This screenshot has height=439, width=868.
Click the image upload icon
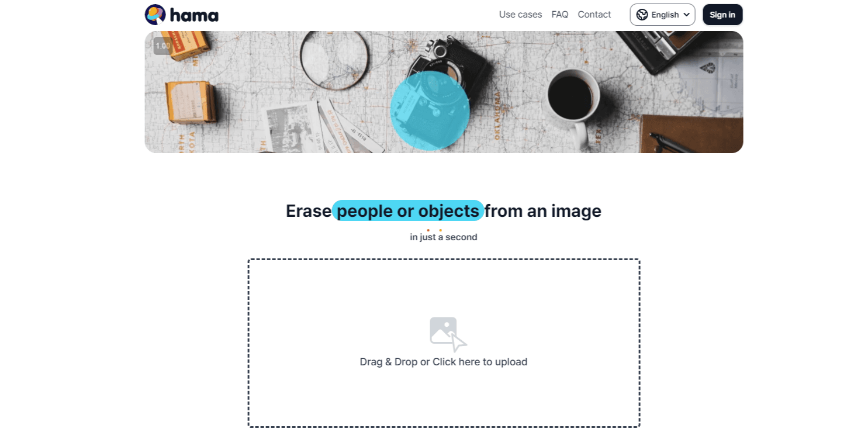(448, 334)
